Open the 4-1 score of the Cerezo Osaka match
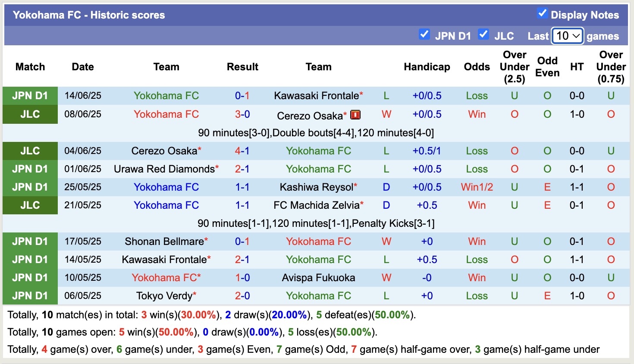 click(242, 151)
